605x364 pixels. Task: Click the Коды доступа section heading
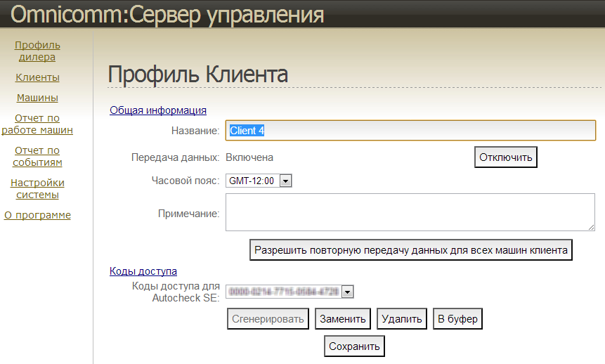[143, 271]
